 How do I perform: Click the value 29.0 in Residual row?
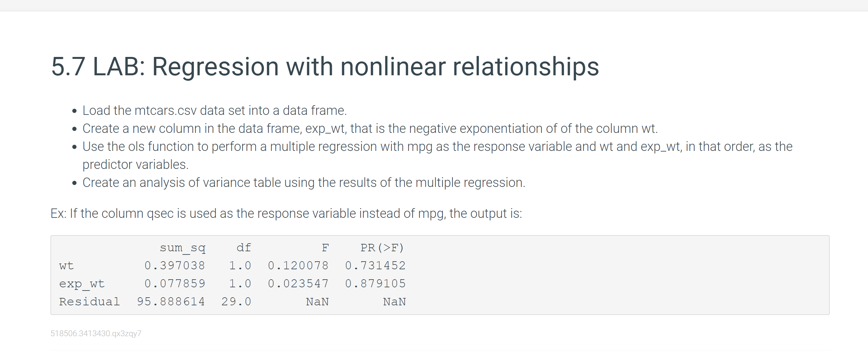point(236,301)
